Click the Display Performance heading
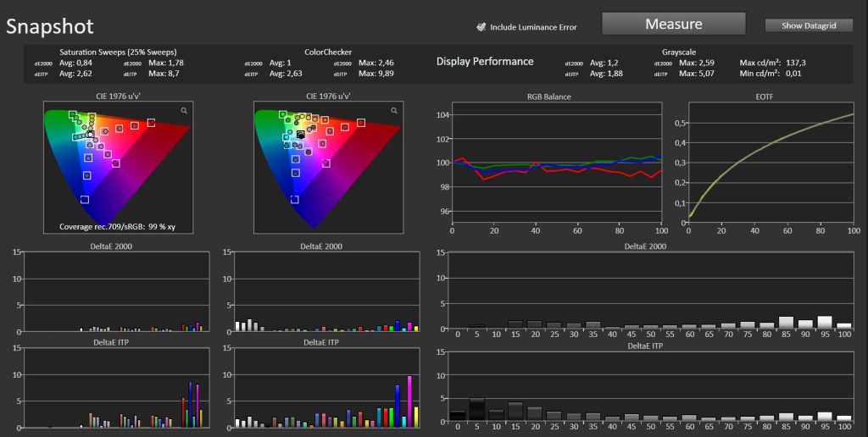This screenshot has height=437, width=868. (484, 61)
